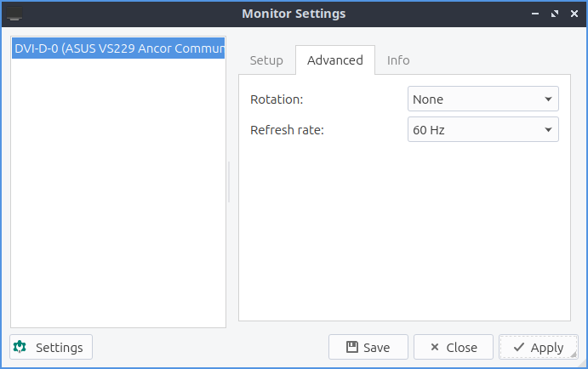Screen dimensions: 588x369
Task: Click the Rotation dropdown arrow
Action: pos(548,99)
